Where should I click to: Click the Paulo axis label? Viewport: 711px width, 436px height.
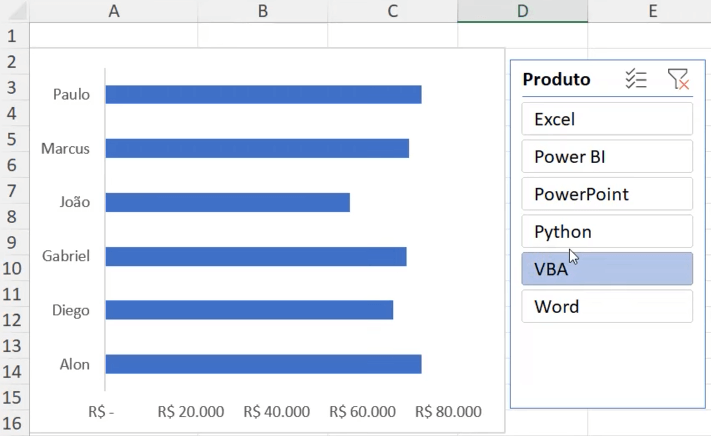coord(71,94)
